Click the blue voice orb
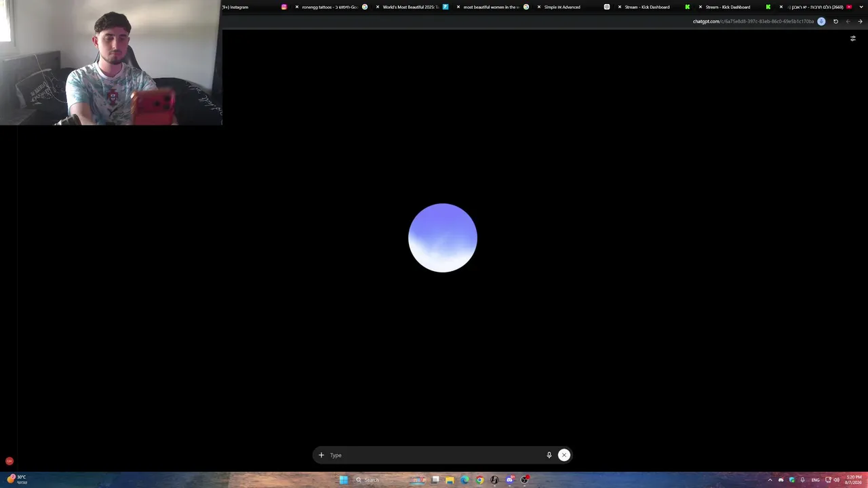The height and width of the screenshot is (488, 868). pyautogui.click(x=443, y=238)
